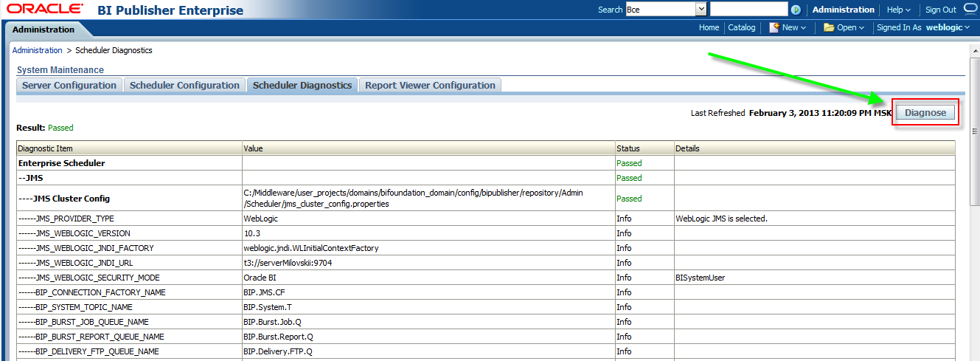Click the weblogic.jndi.WLInitialContextFactory value
The image size is (980, 361).
pyautogui.click(x=310, y=248)
